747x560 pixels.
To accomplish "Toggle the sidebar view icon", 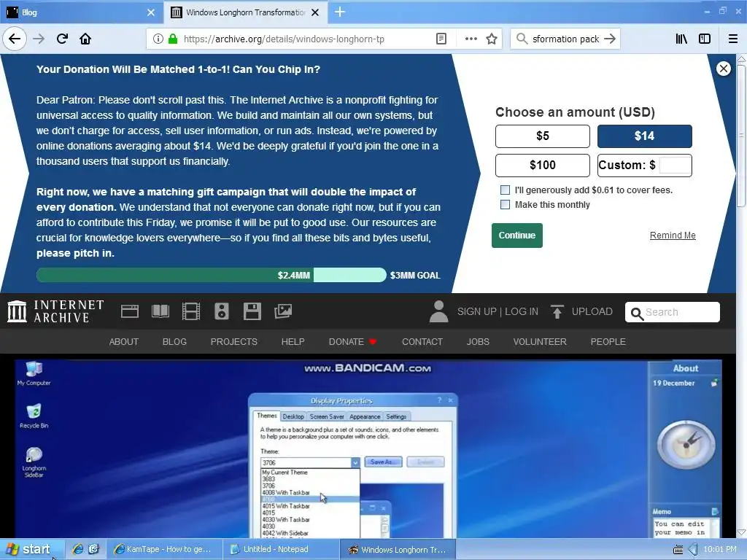I will (705, 39).
